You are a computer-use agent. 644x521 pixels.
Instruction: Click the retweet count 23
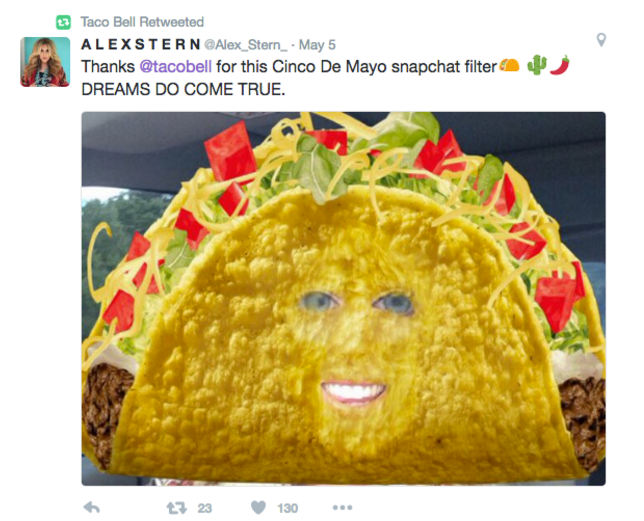[205, 508]
